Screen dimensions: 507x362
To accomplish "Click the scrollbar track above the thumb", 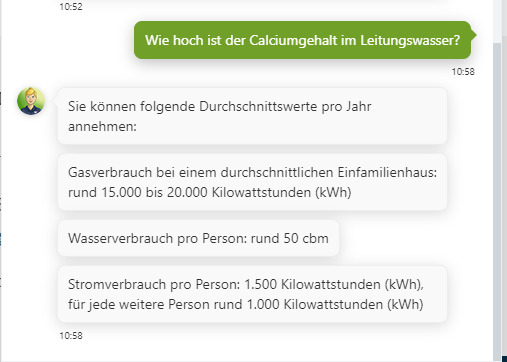I will [497, 21].
